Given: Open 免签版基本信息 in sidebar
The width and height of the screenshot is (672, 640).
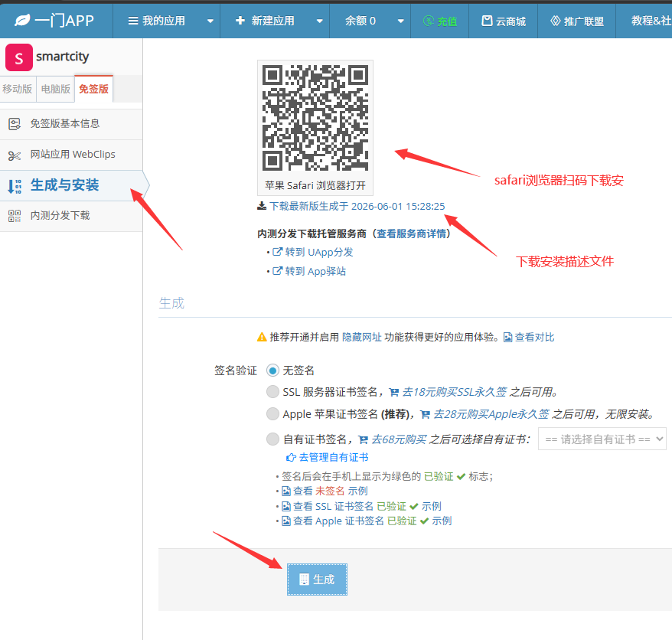Looking at the screenshot, I should click(x=71, y=124).
